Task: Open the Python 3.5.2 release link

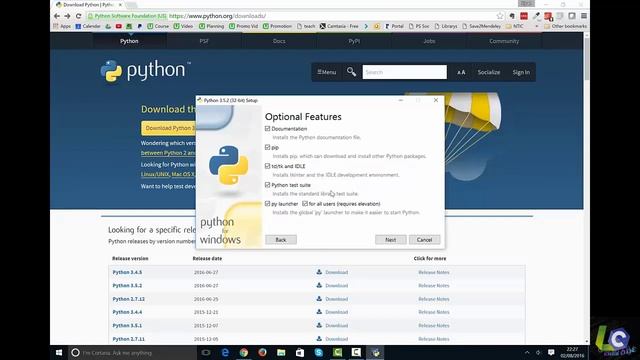Action: [127, 286]
